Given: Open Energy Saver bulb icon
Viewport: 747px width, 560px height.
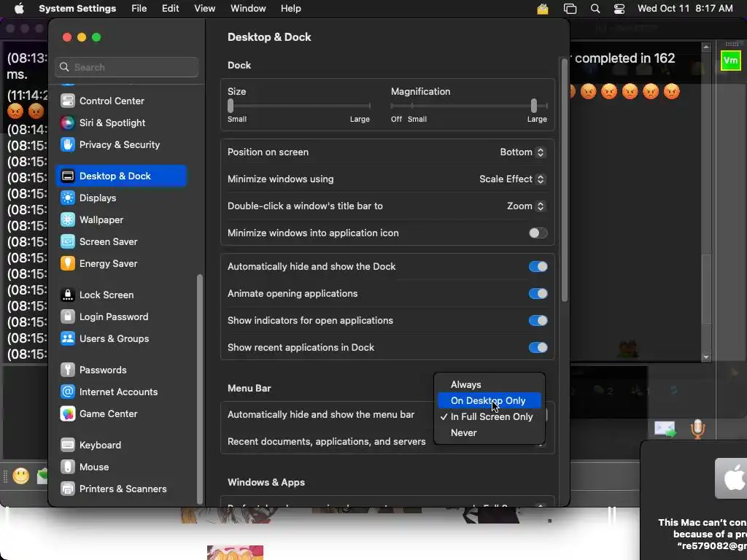Looking at the screenshot, I should coord(68,264).
